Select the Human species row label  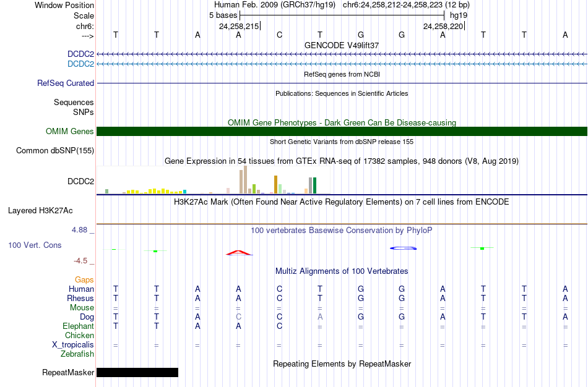81,289
